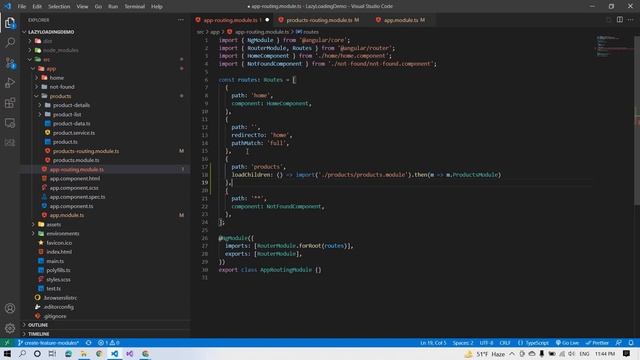This screenshot has width=640, height=360.
Task: Open Windows search from taskbar
Action: pos(22,354)
